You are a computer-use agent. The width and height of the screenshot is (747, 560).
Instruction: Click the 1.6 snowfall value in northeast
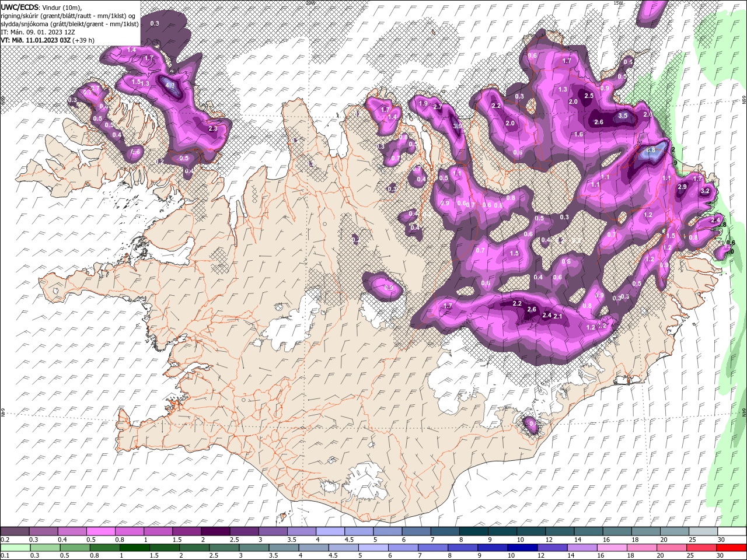[x=578, y=134]
